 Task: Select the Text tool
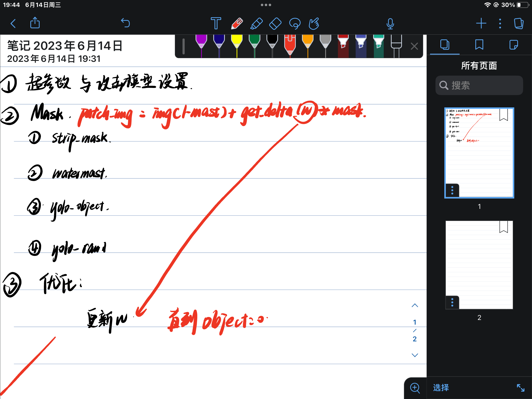216,24
